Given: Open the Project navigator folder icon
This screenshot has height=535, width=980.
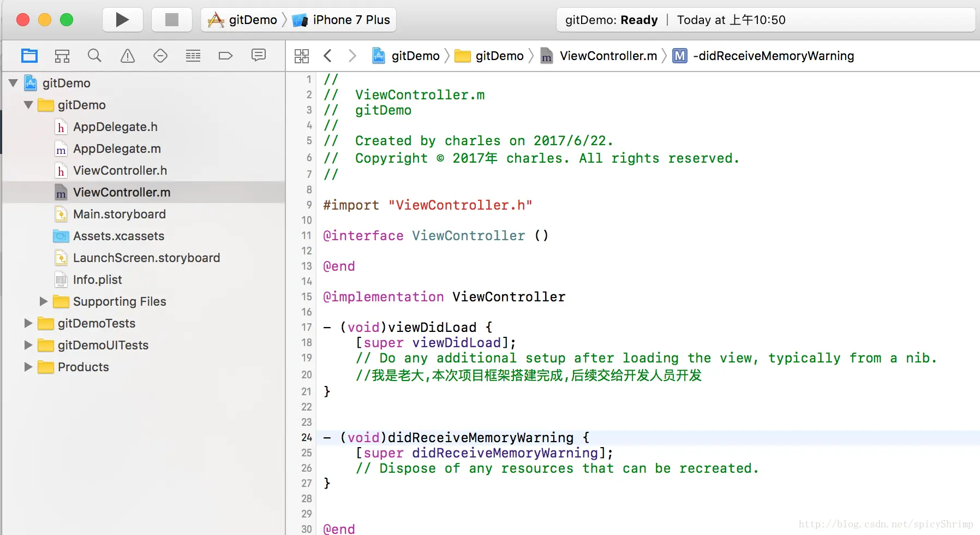Looking at the screenshot, I should point(29,56).
